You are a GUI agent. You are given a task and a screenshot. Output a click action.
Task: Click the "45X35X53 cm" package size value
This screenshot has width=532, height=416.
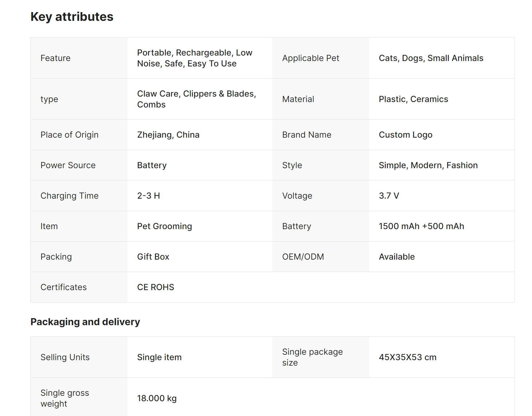pos(407,357)
